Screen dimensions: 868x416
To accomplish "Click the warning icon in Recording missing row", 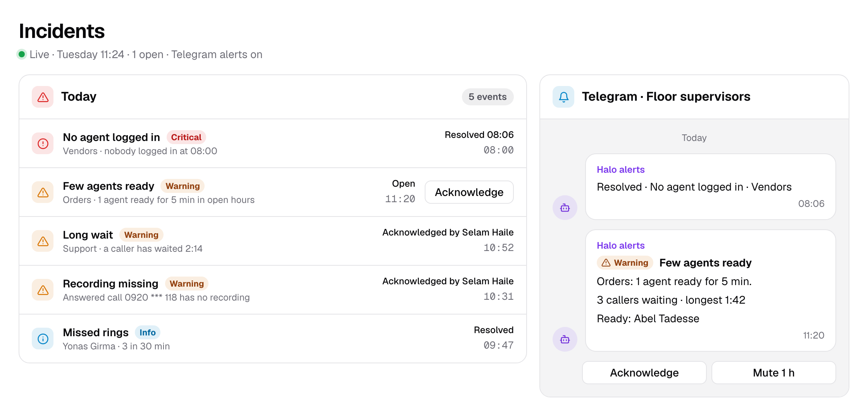I will [43, 290].
